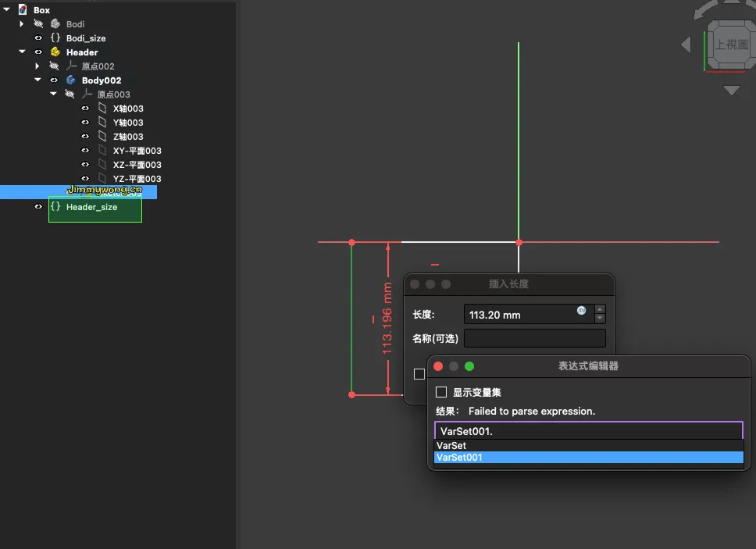756x549 pixels.
Task: Rotate view left with navigation cube arrow
Action: pyautogui.click(x=686, y=45)
